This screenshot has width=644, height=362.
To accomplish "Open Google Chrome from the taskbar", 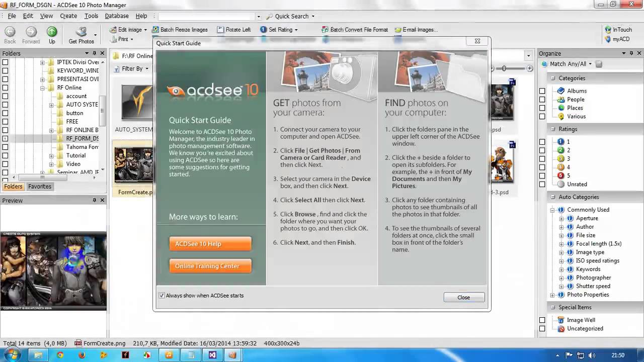I will click(60, 355).
